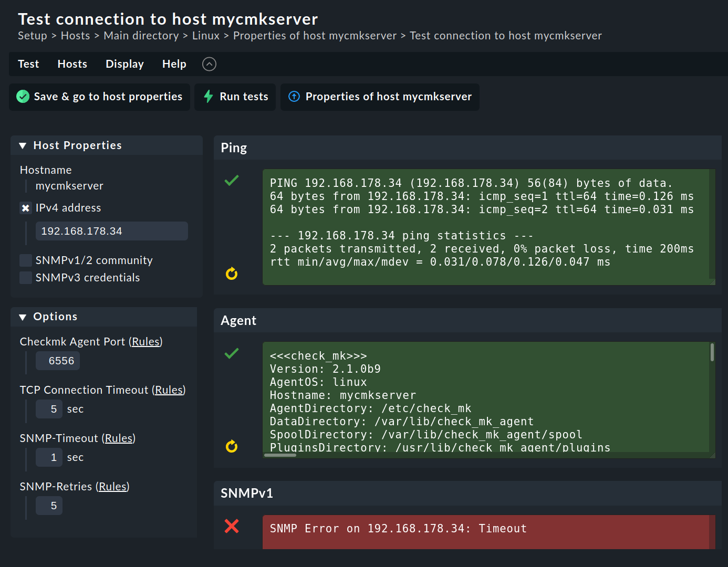728x567 pixels.
Task: Reload the Ping test with the yellow retry icon
Action: point(232,274)
